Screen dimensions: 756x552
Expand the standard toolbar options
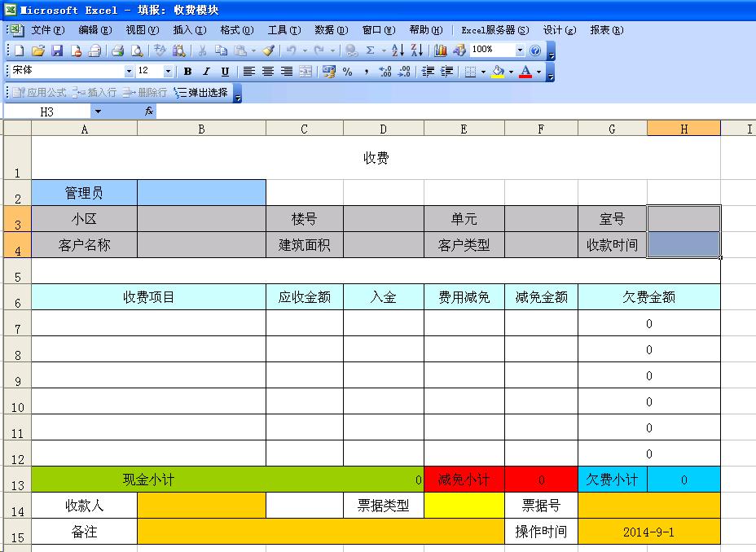point(552,51)
